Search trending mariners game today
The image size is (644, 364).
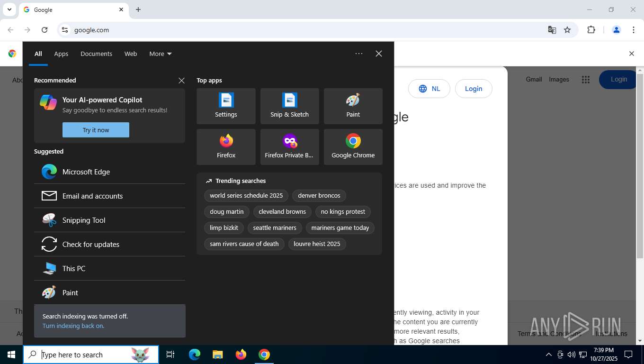pos(340,227)
